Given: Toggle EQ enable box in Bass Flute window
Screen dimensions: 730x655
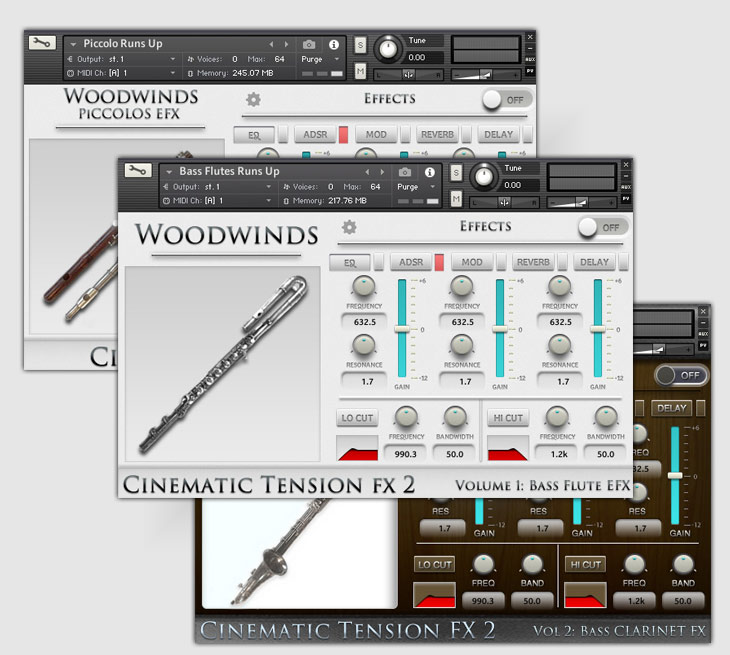Looking at the screenshot, I should point(379,263).
